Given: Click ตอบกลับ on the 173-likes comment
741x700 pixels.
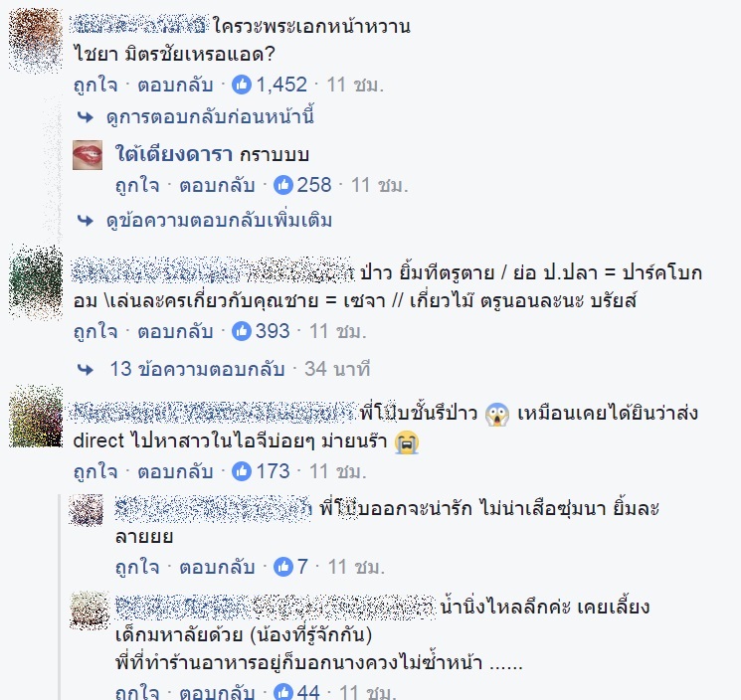Looking at the screenshot, I should coord(175,471).
